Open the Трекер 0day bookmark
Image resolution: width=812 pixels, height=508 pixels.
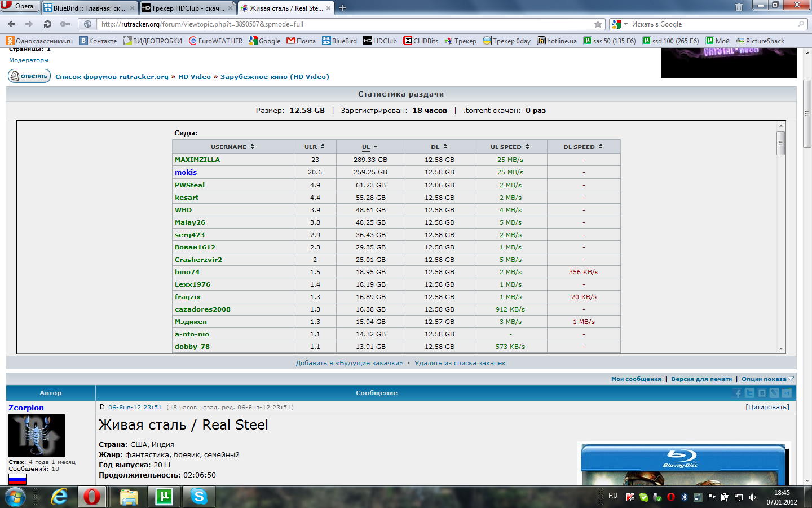tap(506, 41)
